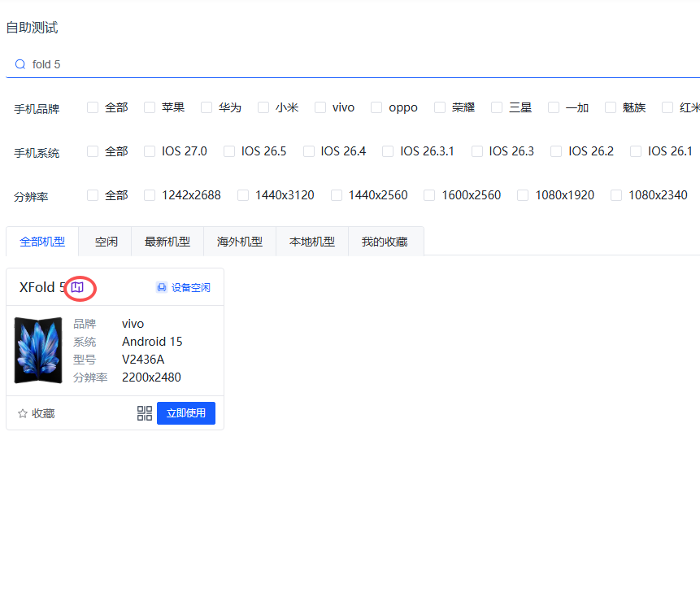Check the IOS 26.3 checkbox
700x589 pixels.
coord(476,151)
